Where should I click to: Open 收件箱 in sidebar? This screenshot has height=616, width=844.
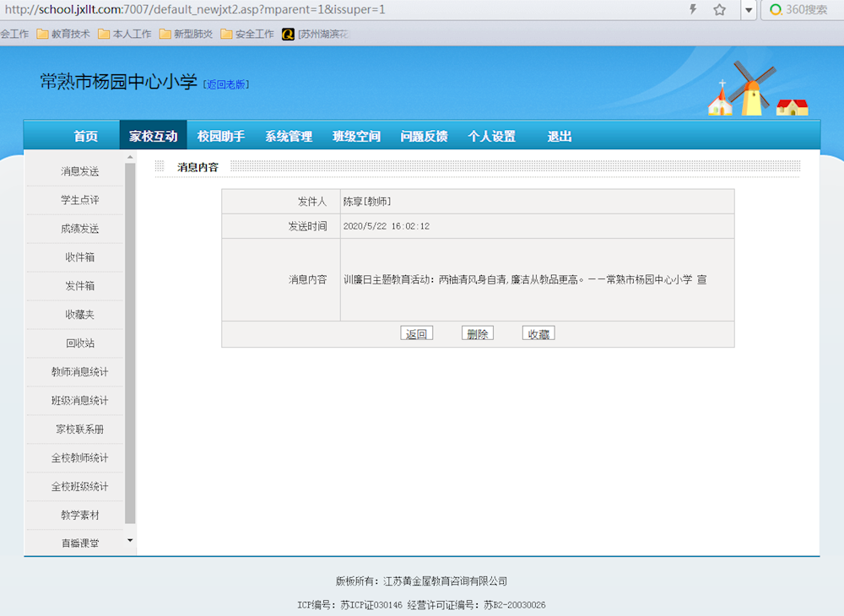coord(79,257)
